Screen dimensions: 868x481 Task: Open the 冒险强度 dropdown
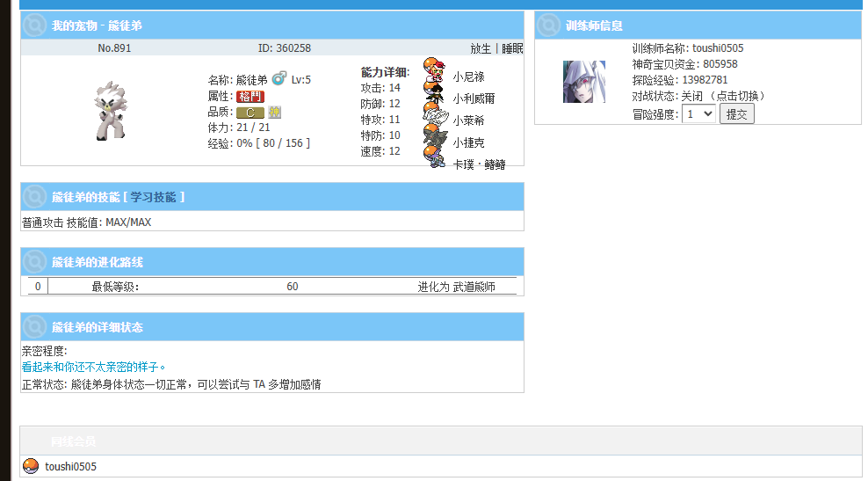[699, 114]
